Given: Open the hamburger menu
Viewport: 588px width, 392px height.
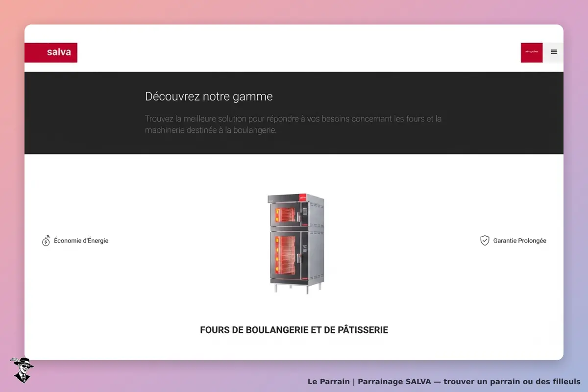Looking at the screenshot, I should (554, 52).
